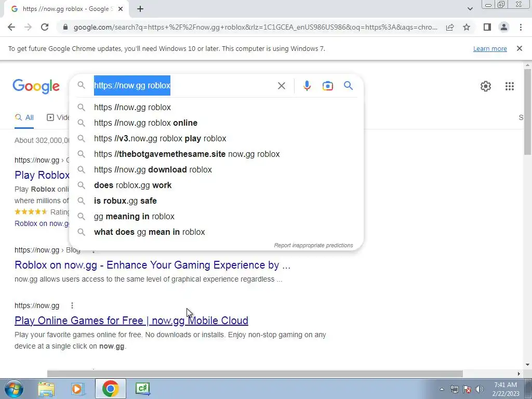Open Chrome side panel
This screenshot has width=532, height=399.
coord(487,27)
